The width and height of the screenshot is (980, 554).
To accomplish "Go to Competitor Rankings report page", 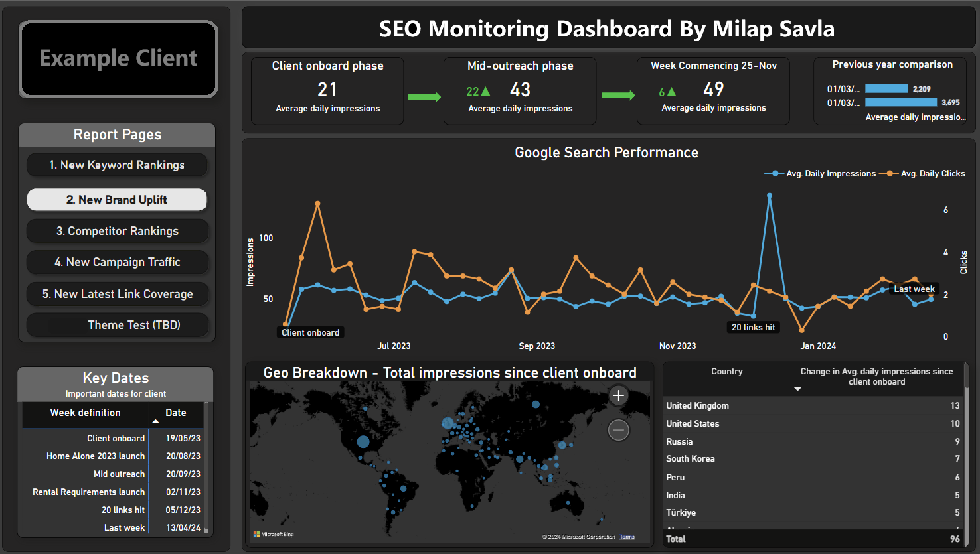I will [x=117, y=231].
